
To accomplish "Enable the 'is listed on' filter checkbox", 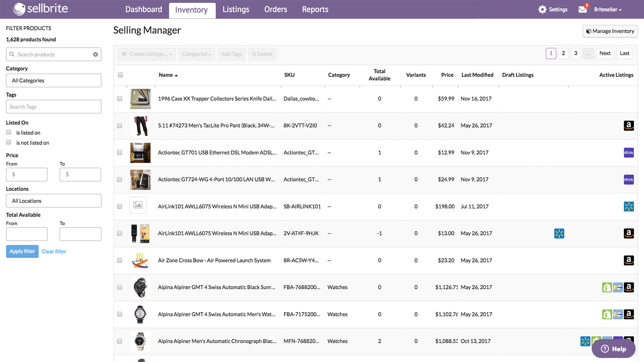I will pyautogui.click(x=8, y=132).
